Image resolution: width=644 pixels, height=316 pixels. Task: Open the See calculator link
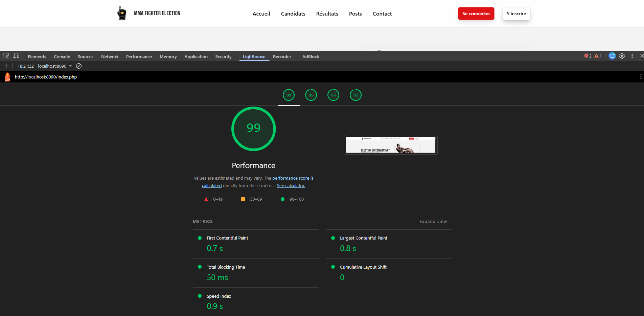pyautogui.click(x=291, y=186)
